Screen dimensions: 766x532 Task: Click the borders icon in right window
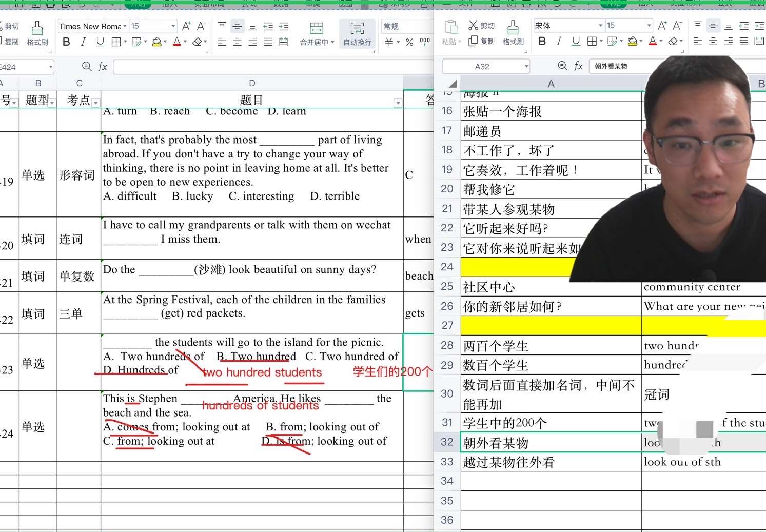[x=592, y=41]
